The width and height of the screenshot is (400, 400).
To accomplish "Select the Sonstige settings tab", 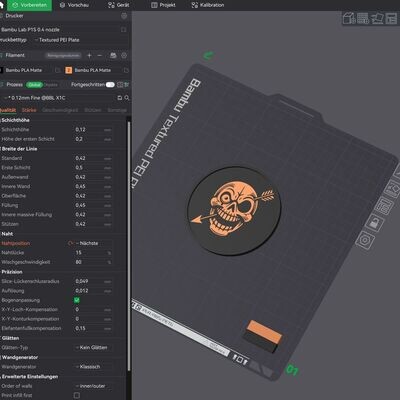I will [x=117, y=110].
